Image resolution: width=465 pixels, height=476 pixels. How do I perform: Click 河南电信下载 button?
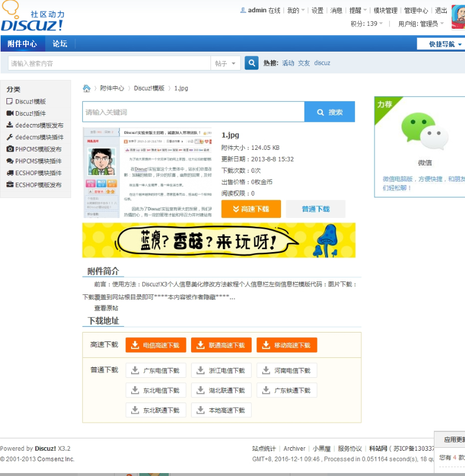[287, 370]
